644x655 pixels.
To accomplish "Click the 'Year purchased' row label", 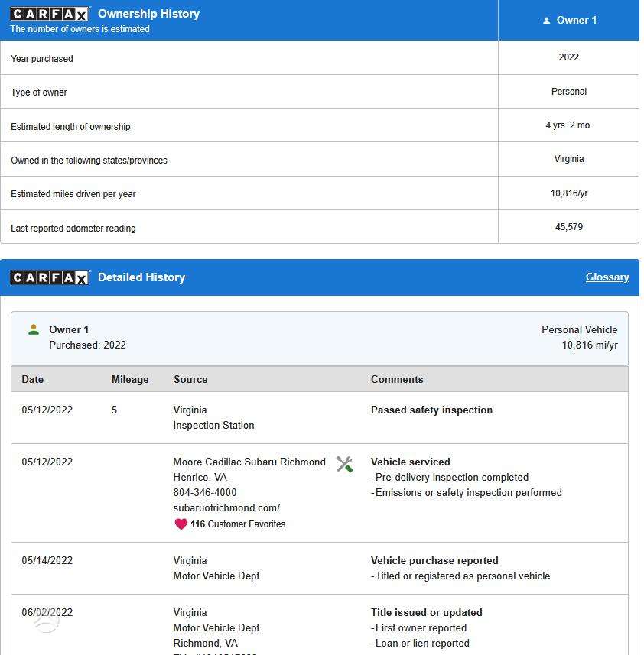I will tap(42, 59).
